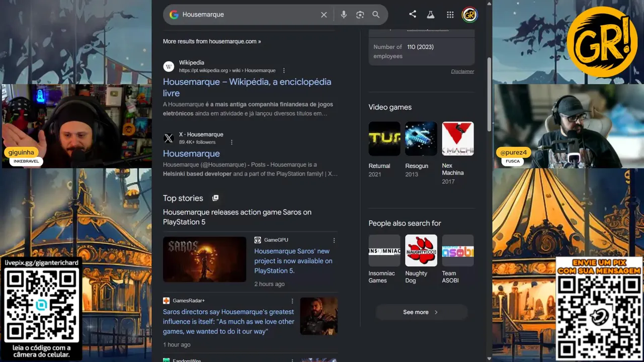The width and height of the screenshot is (644, 362).
Task: Open the Housemarque X profile link
Action: (191, 153)
